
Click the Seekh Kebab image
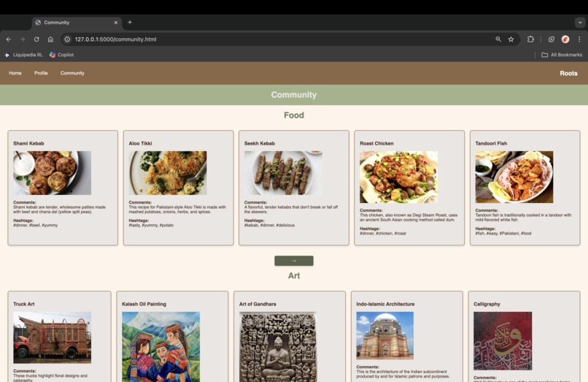click(x=283, y=173)
